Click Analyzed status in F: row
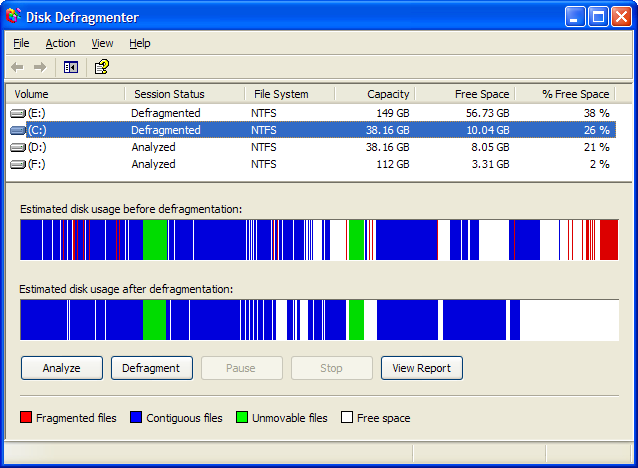Image resolution: width=638 pixels, height=468 pixels. coord(153,164)
